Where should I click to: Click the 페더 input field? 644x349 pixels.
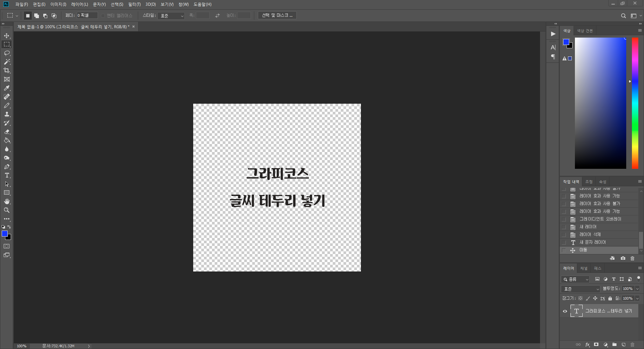tap(87, 15)
